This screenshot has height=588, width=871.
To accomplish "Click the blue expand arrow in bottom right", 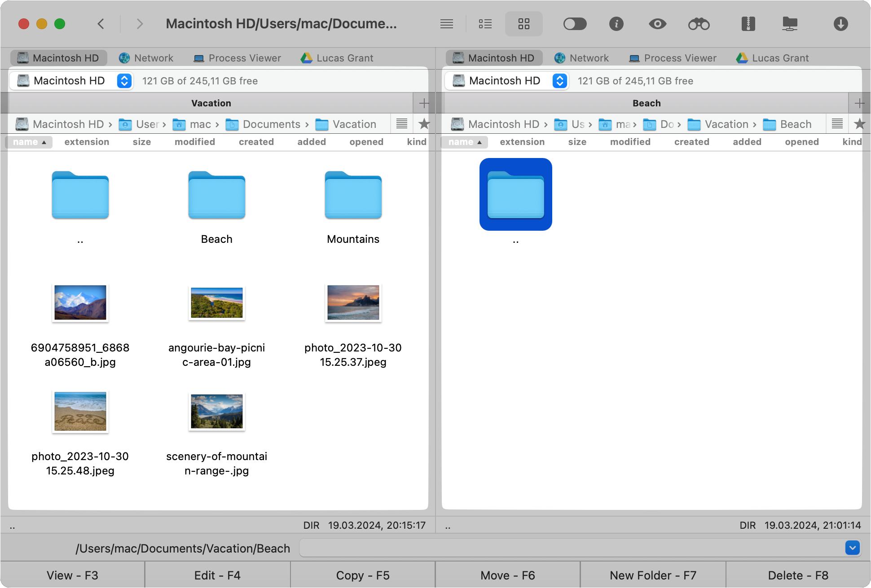I will coord(852,547).
